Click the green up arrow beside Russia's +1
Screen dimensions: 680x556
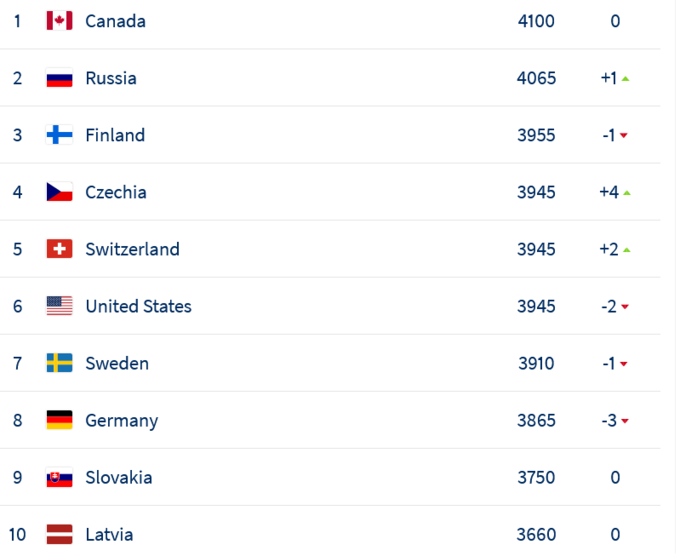(x=625, y=79)
